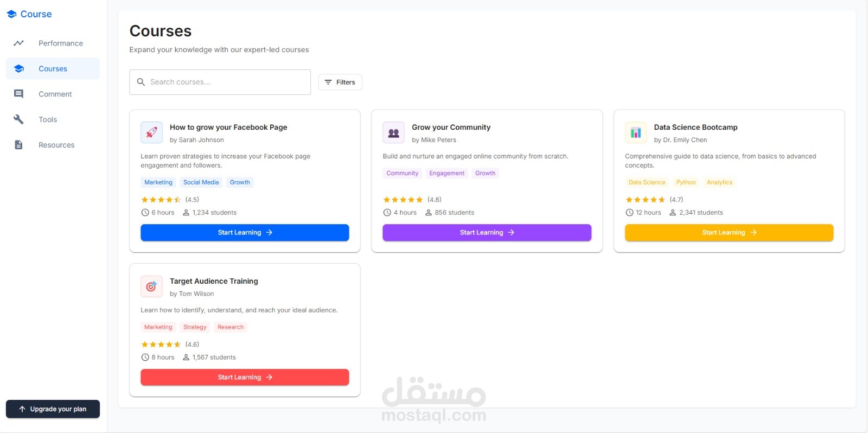Click the Performance trend line icon
The width and height of the screenshot is (868, 433).
[18, 43]
